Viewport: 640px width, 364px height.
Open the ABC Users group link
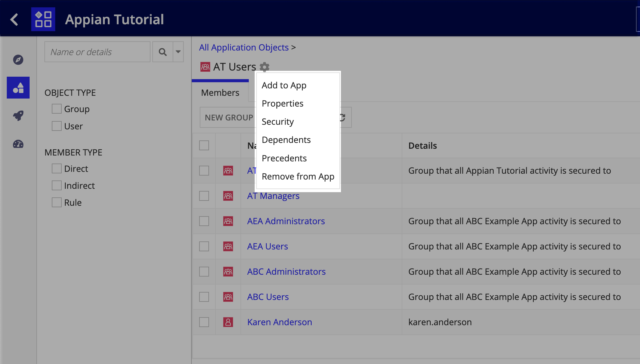tap(268, 297)
